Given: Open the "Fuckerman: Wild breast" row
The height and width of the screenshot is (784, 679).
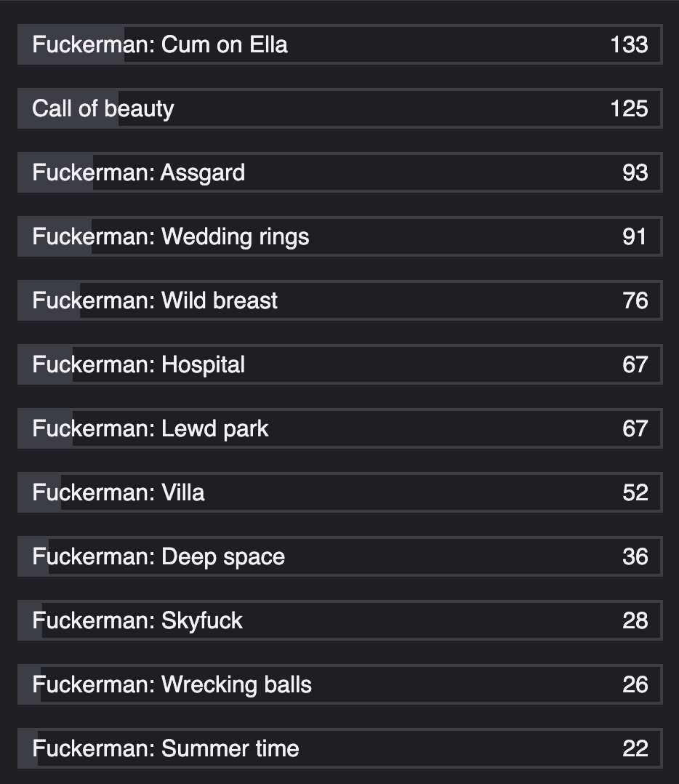Looking at the screenshot, I should point(155,300).
